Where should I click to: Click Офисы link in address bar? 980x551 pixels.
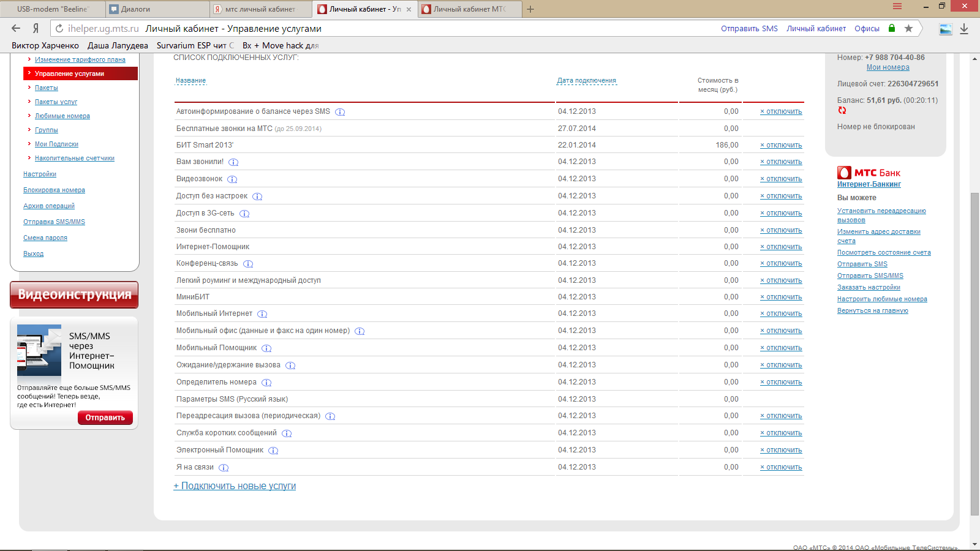pyautogui.click(x=867, y=28)
